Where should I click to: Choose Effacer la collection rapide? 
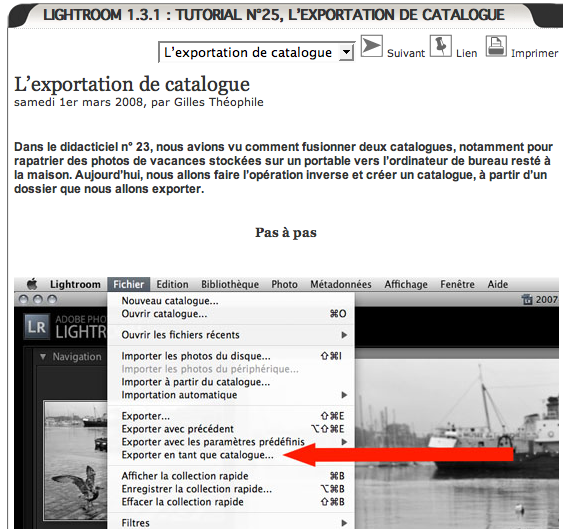coord(231,502)
